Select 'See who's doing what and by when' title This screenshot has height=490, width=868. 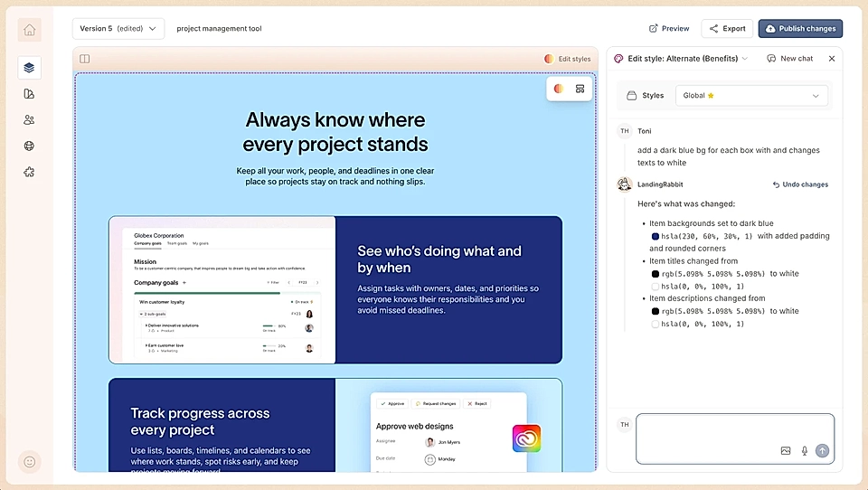[x=439, y=259]
